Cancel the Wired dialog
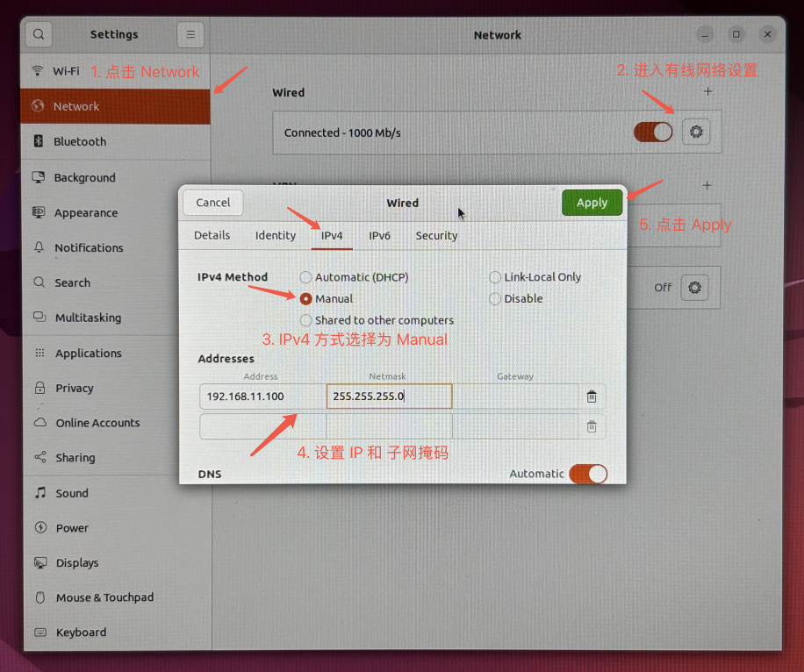The width and height of the screenshot is (804, 672). click(212, 203)
